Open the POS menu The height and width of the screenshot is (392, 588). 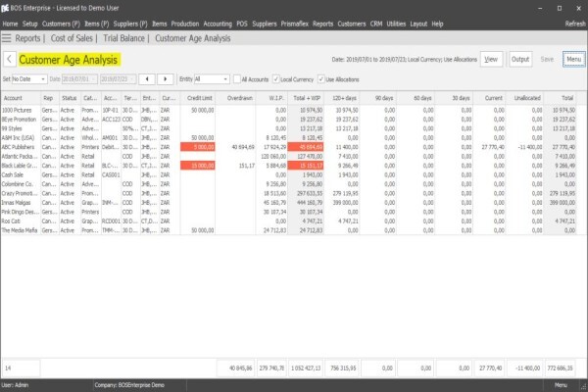(242, 24)
